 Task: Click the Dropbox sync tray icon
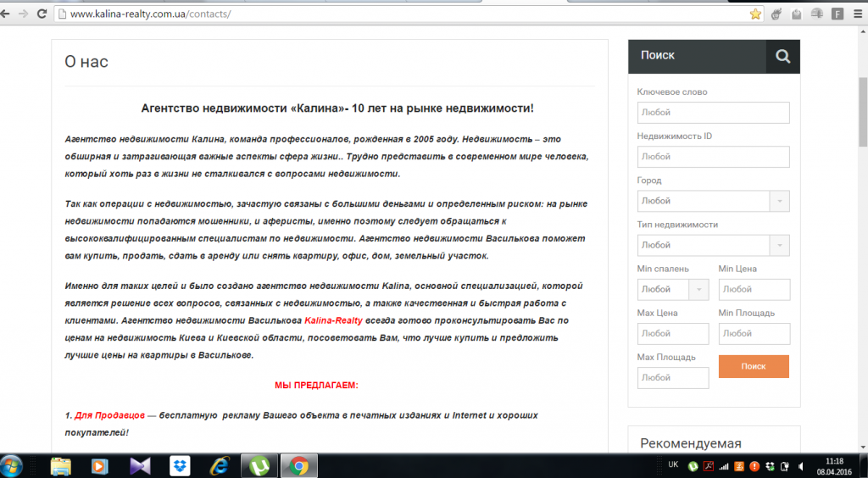[x=770, y=466]
